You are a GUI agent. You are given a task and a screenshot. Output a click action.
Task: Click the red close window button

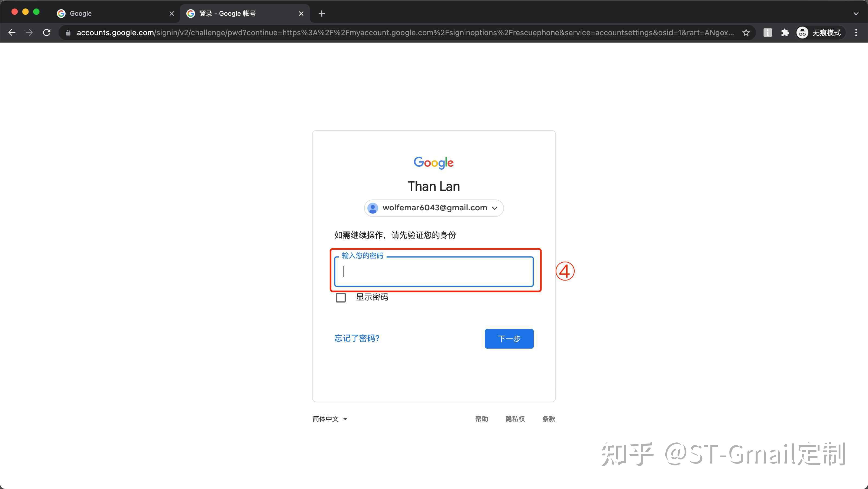(14, 12)
